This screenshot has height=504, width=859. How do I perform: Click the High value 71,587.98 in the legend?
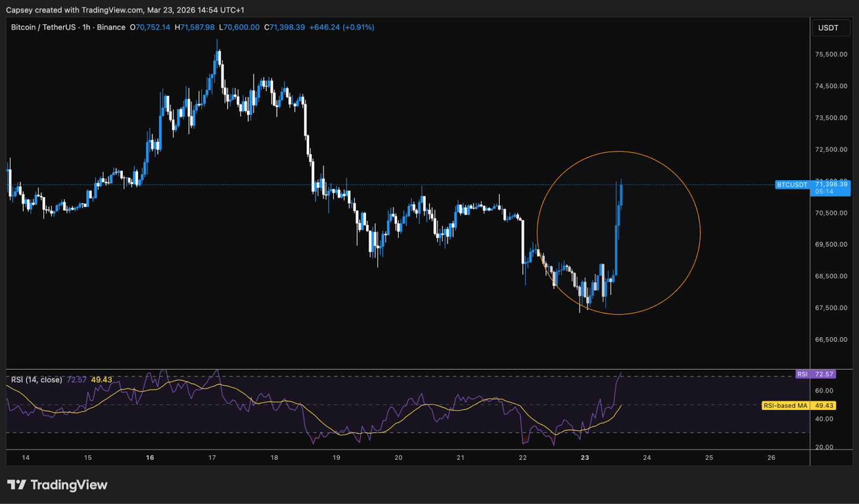(x=194, y=27)
